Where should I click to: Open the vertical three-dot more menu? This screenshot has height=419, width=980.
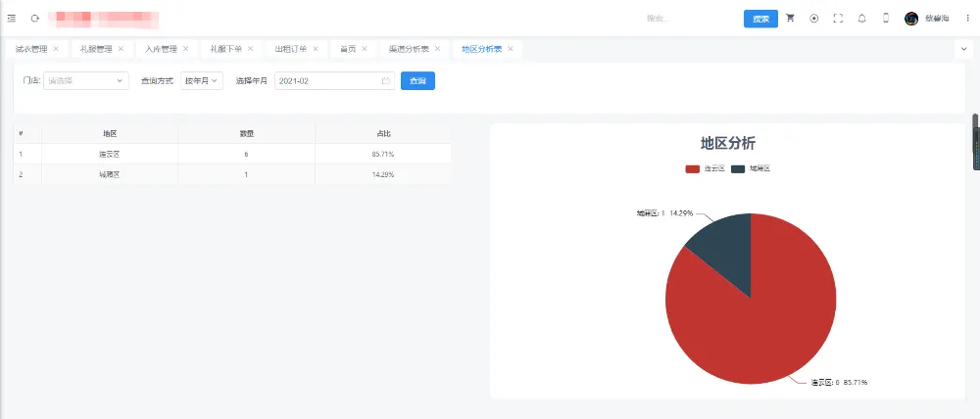967,19
